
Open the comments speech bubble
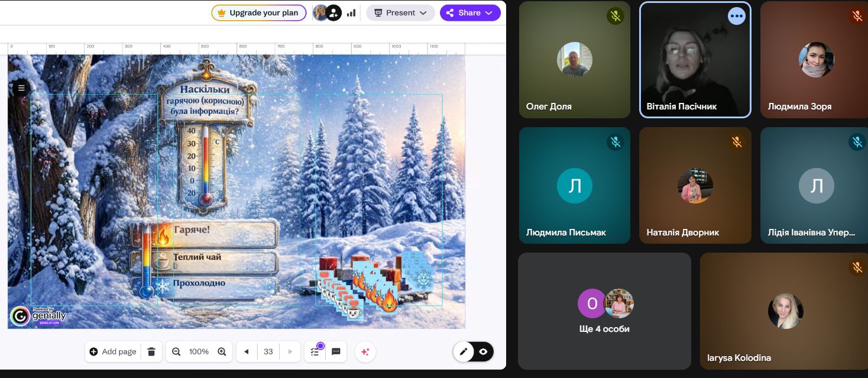tap(336, 351)
